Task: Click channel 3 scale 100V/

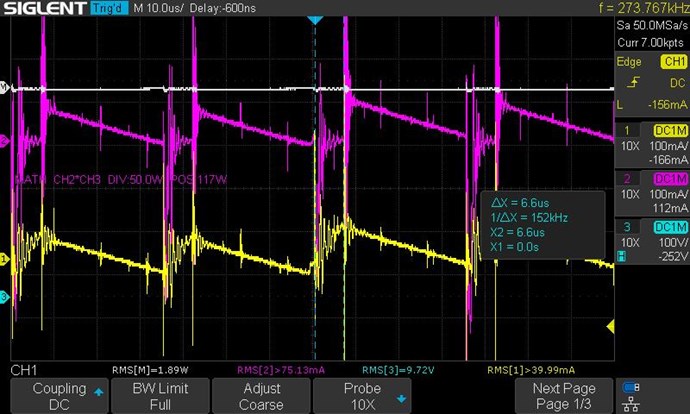Action: pos(673,242)
